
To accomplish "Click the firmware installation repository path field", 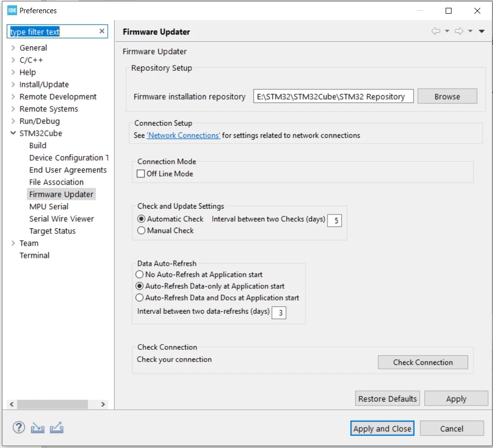I will coord(333,96).
